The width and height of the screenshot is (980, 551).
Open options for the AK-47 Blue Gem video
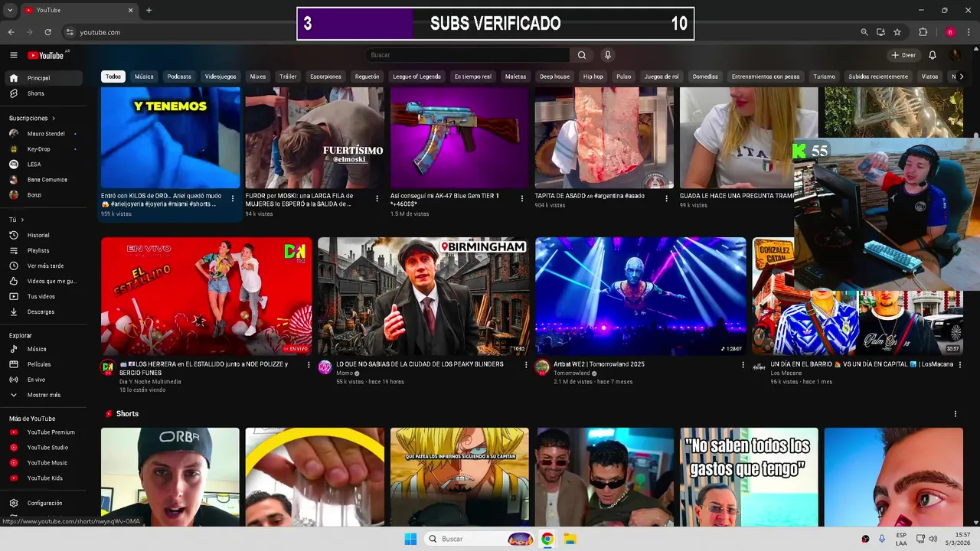(x=522, y=198)
